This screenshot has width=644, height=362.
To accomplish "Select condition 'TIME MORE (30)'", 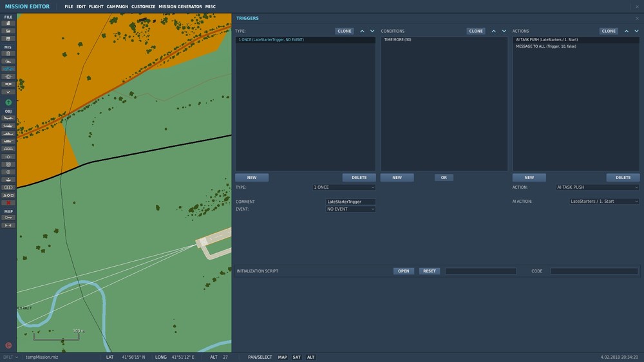I will (x=444, y=40).
